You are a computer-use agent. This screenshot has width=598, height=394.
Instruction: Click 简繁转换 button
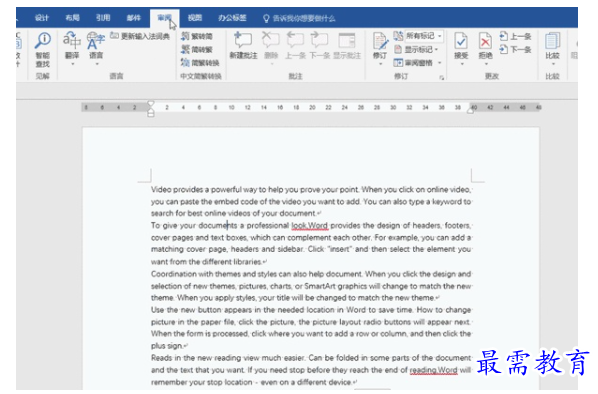coord(200,63)
